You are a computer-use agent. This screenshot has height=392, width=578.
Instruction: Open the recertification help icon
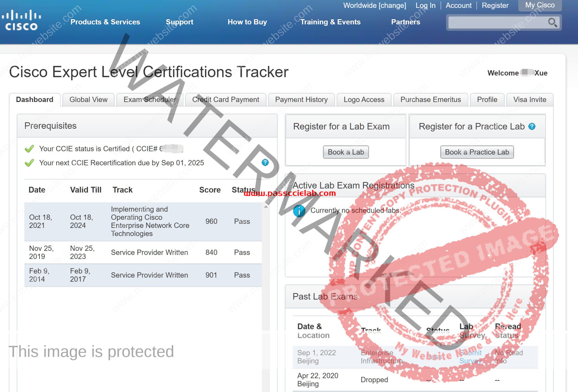pyautogui.click(x=265, y=163)
